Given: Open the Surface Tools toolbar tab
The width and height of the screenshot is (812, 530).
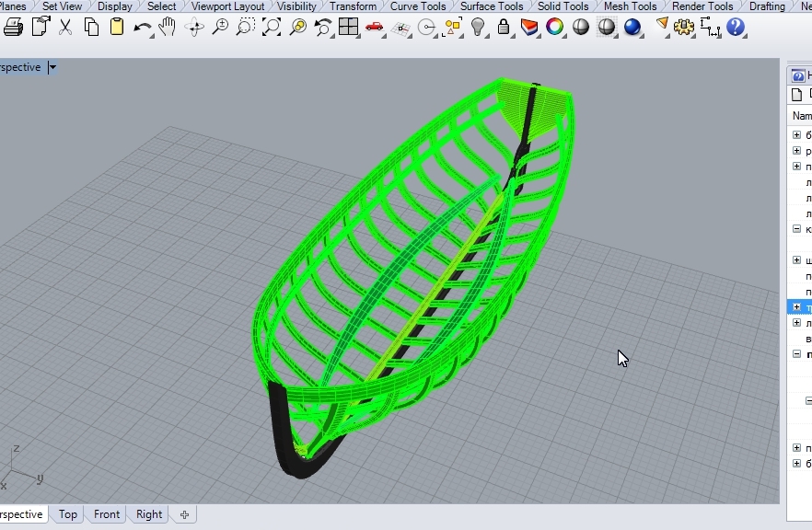Looking at the screenshot, I should tap(492, 6).
